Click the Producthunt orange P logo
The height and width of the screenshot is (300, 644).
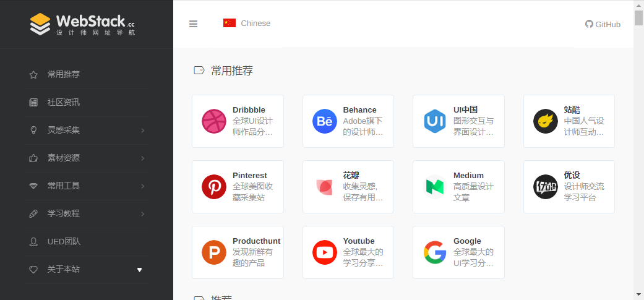click(x=214, y=252)
